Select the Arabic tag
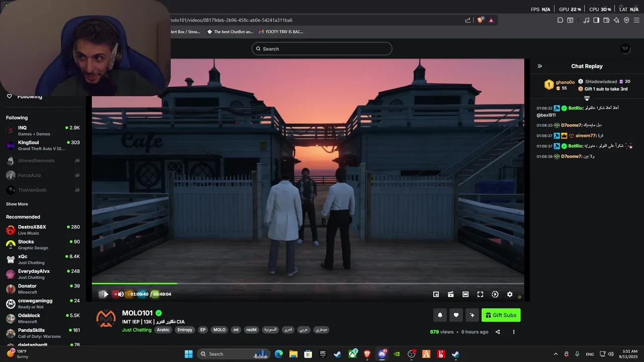 pos(163,330)
